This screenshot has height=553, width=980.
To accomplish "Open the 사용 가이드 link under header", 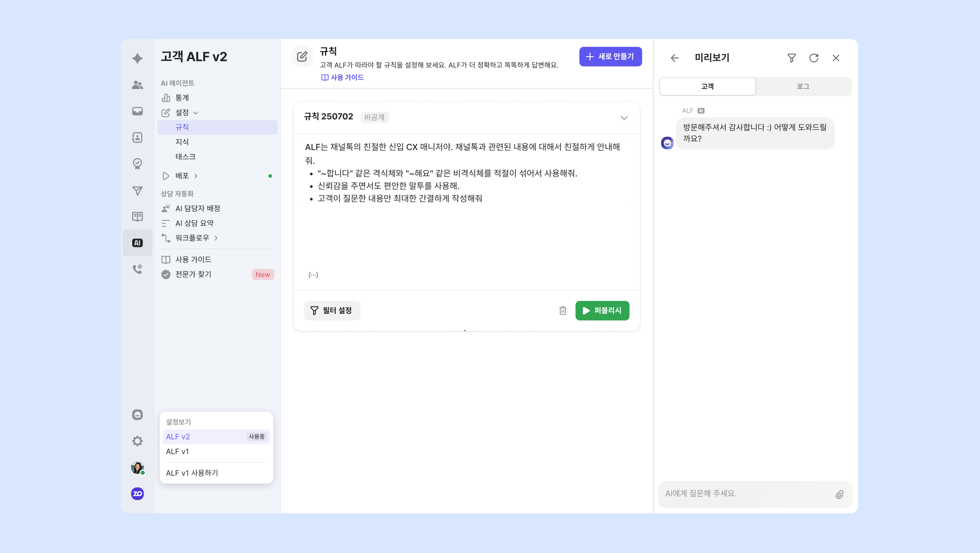I will 342,77.
